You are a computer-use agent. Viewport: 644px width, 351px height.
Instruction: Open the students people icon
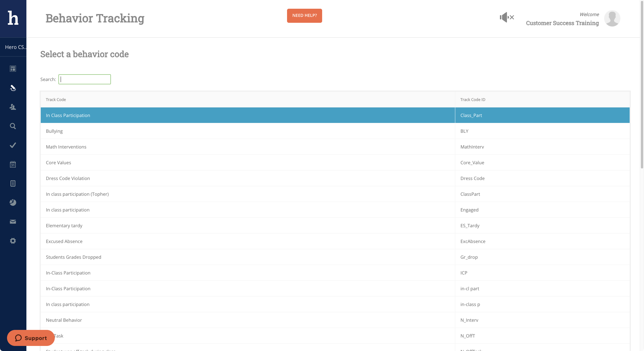(13, 107)
